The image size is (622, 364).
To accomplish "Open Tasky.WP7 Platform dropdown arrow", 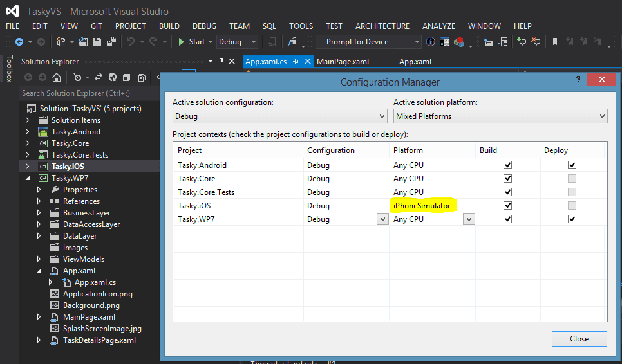I will pyautogui.click(x=469, y=219).
